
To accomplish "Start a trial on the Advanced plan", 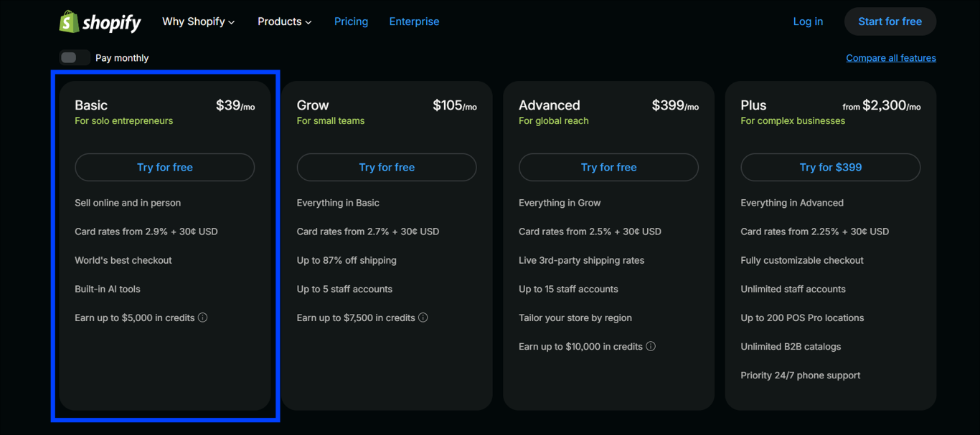I will point(608,167).
